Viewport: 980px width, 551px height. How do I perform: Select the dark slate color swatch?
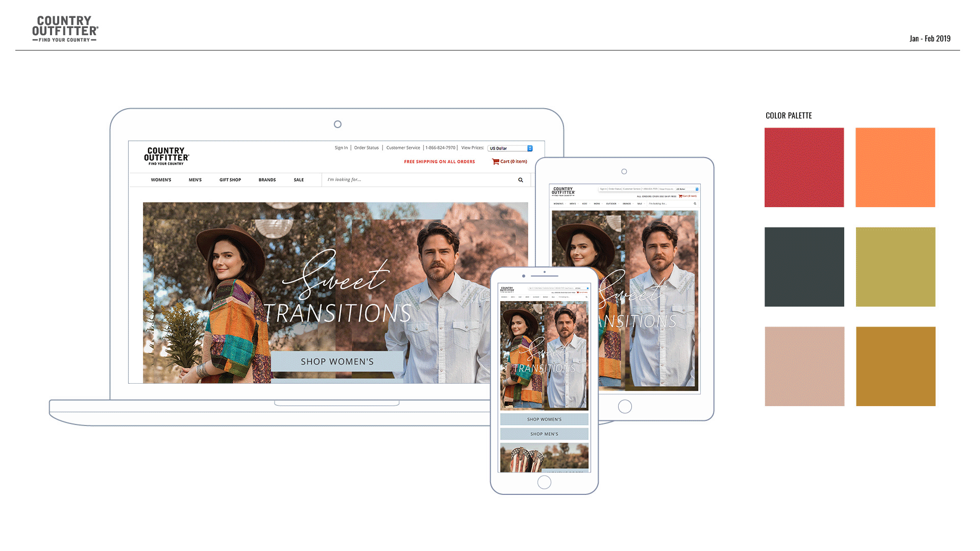(x=804, y=267)
